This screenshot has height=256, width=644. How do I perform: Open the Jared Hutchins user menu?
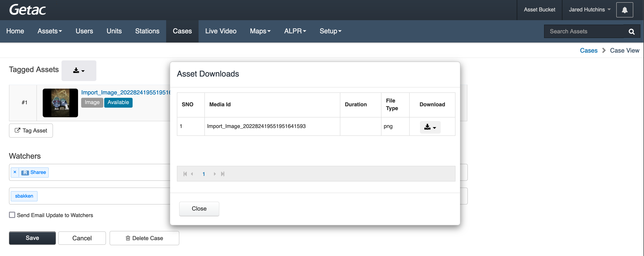[x=589, y=9]
